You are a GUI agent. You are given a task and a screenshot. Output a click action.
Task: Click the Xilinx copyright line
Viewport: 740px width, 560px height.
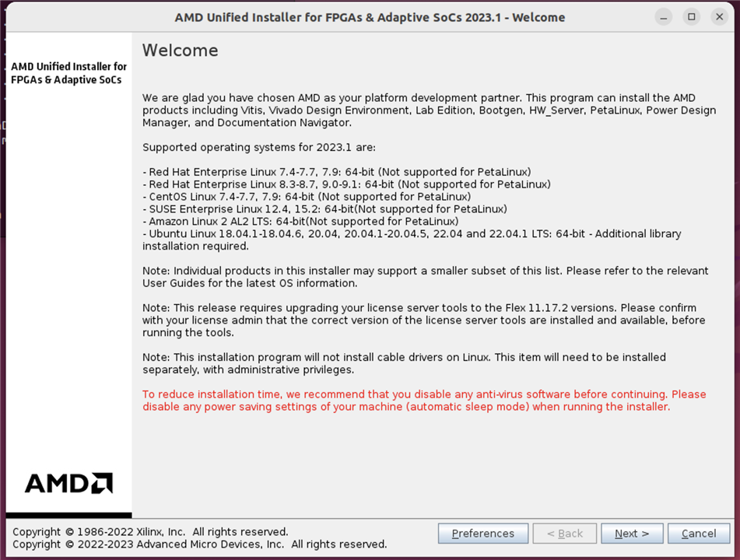click(x=150, y=532)
